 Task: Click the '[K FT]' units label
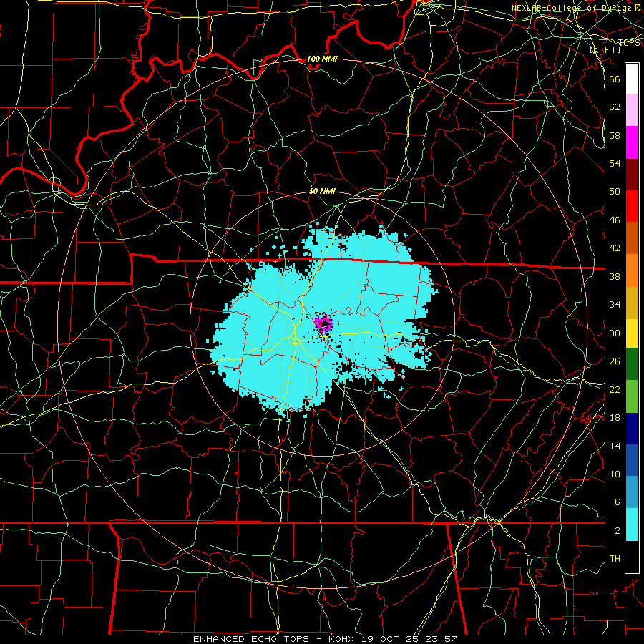[x=605, y=49]
